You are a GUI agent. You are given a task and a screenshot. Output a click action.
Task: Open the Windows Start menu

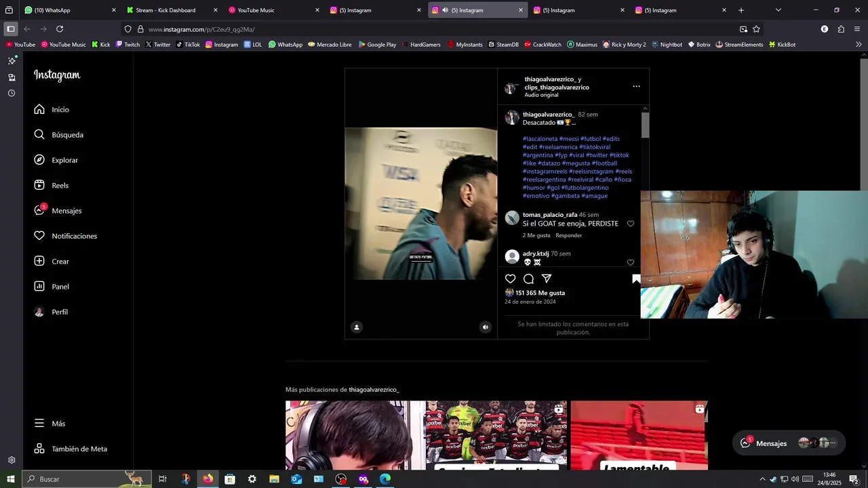10,479
